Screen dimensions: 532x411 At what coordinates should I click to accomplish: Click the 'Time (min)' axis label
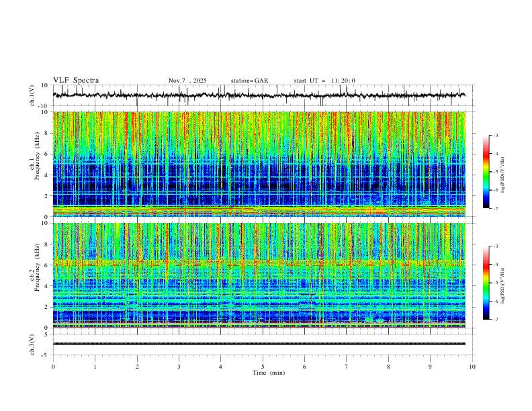click(269, 373)
